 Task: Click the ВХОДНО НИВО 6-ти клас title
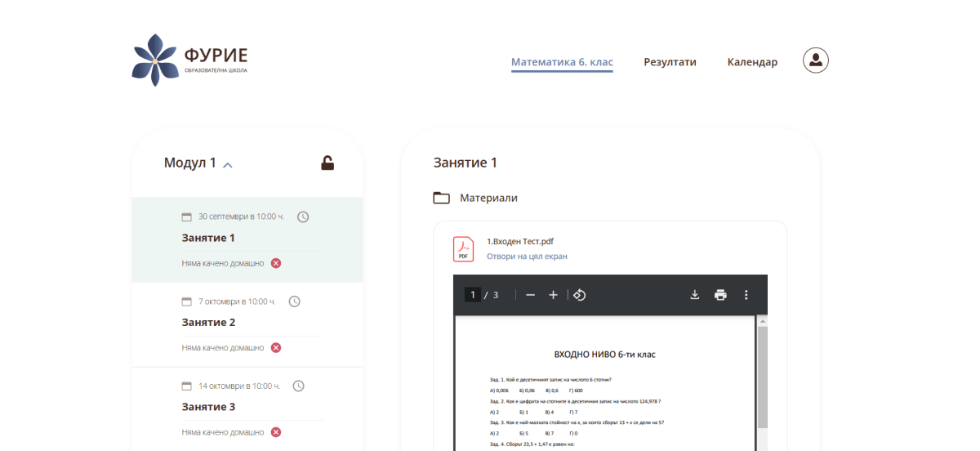tap(604, 355)
